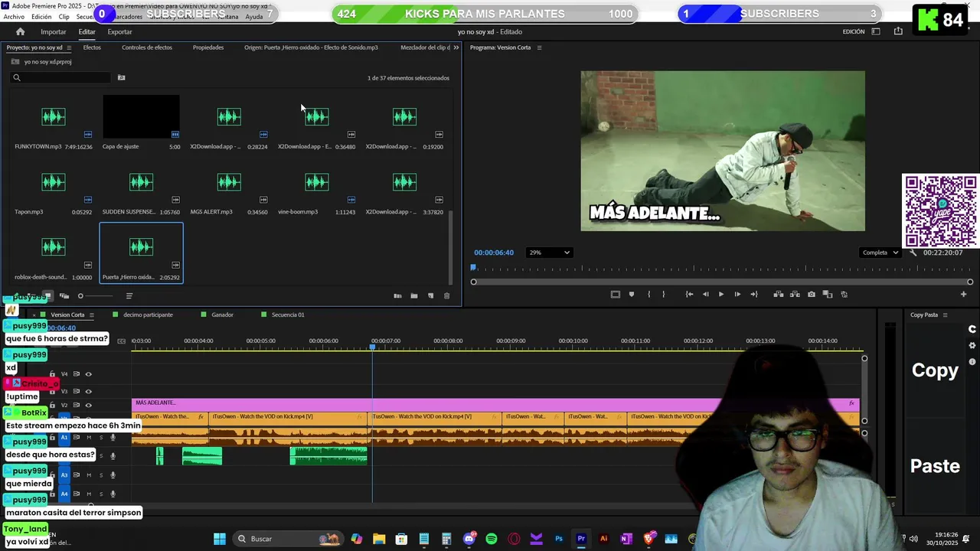The image size is (980, 551).
Task: Mute audio track A1
Action: coord(89,438)
